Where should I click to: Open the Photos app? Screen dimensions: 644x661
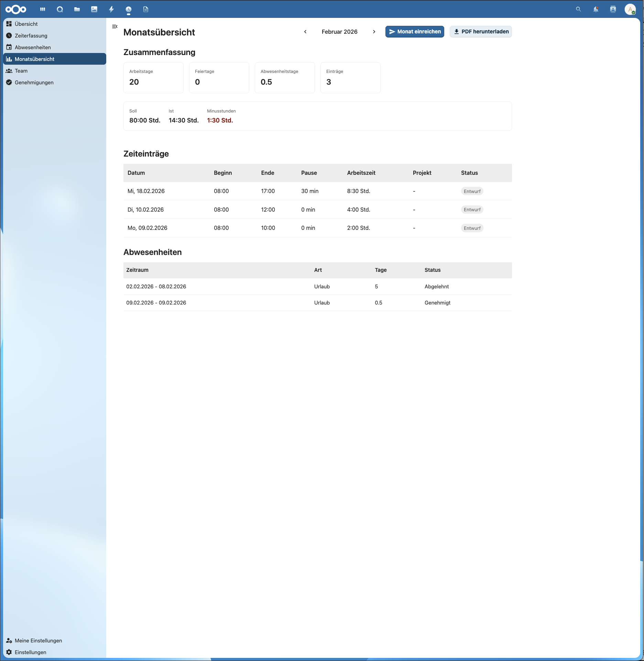pyautogui.click(x=94, y=9)
